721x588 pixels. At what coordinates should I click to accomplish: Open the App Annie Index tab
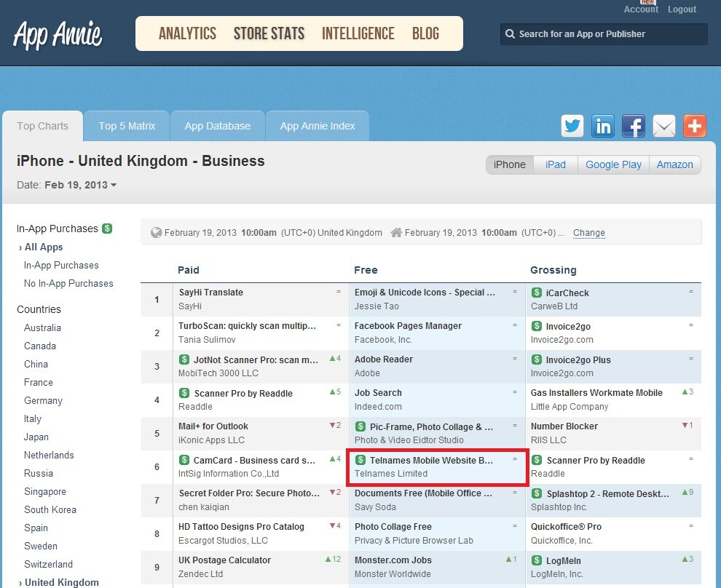[318, 126]
